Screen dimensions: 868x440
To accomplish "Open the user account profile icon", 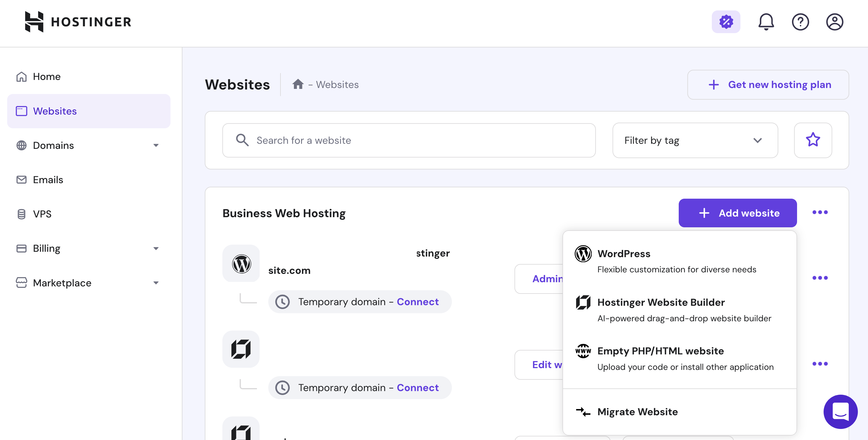I will (x=835, y=22).
